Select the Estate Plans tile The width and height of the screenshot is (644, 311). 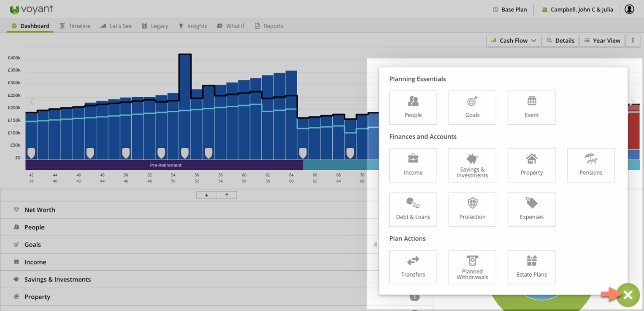point(531,267)
